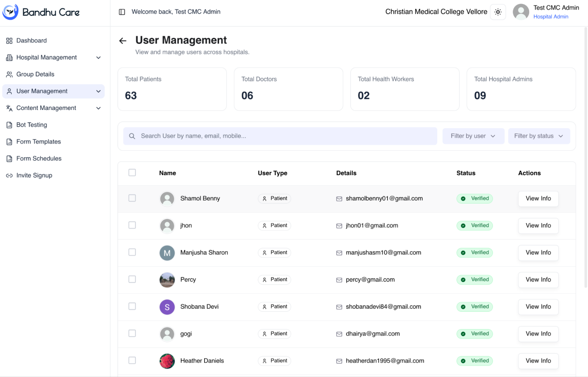Click the search magnifier icon
This screenshot has width=588, height=377.
tap(132, 136)
